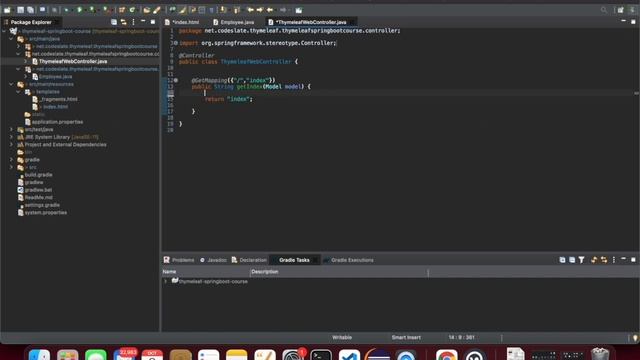Screen dimensions: 640x360
Task: Click the Pin Editor icon in toolbar
Action: click(299, 10)
